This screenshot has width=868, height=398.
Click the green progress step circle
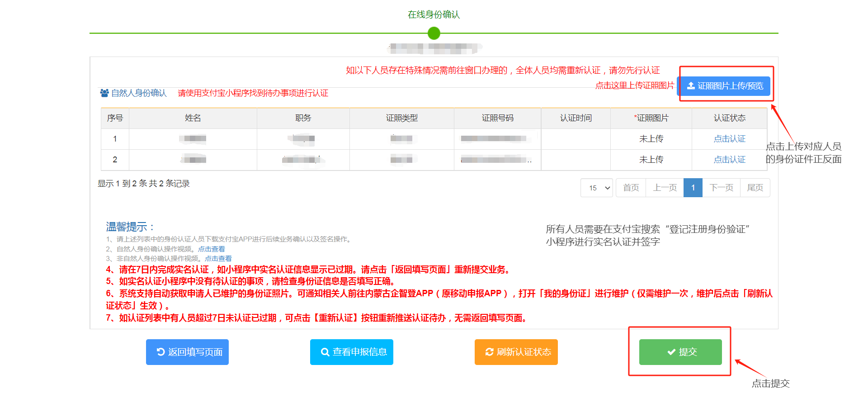pyautogui.click(x=434, y=33)
